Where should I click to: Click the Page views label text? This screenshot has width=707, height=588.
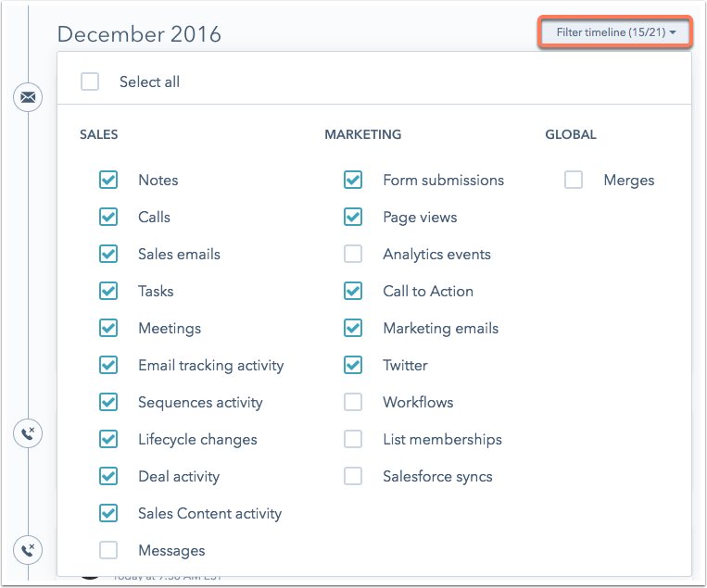click(x=420, y=218)
